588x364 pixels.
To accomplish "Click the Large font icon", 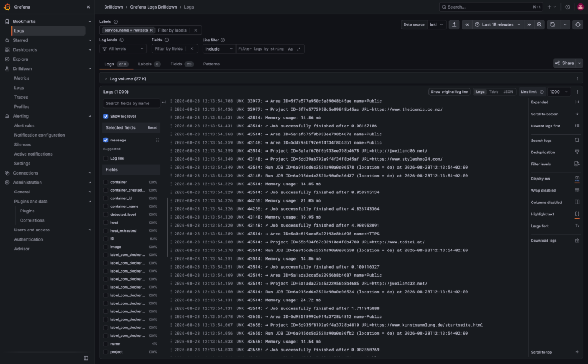I will point(577,226).
